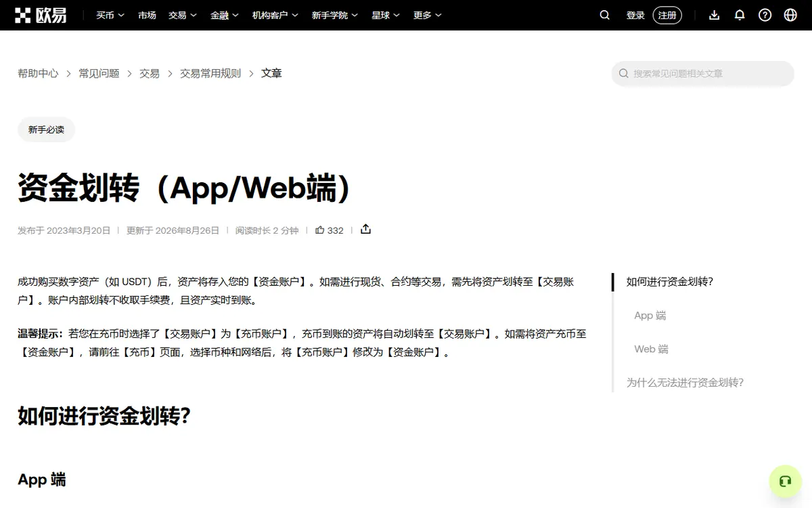Expand the 新手学院 dropdown menu

[x=334, y=15]
